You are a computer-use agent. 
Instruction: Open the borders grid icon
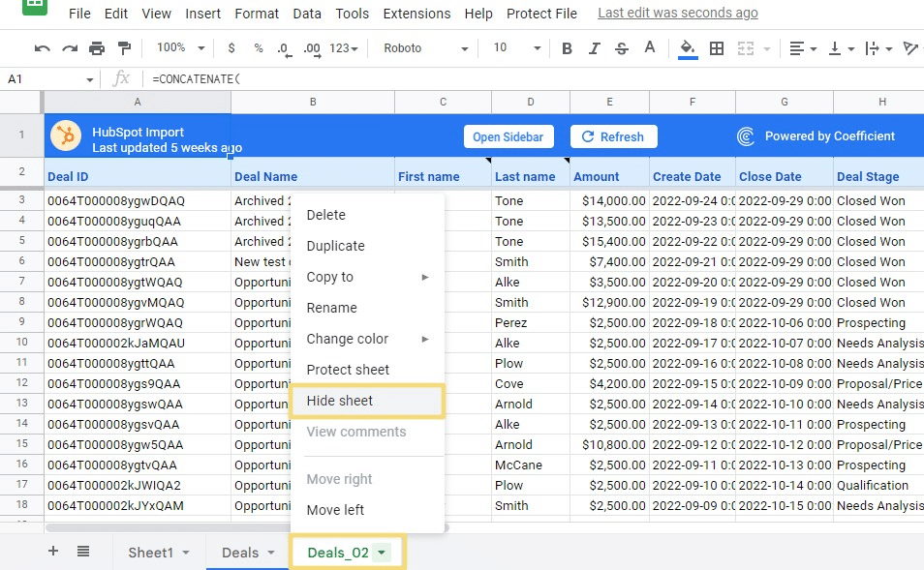pos(717,48)
